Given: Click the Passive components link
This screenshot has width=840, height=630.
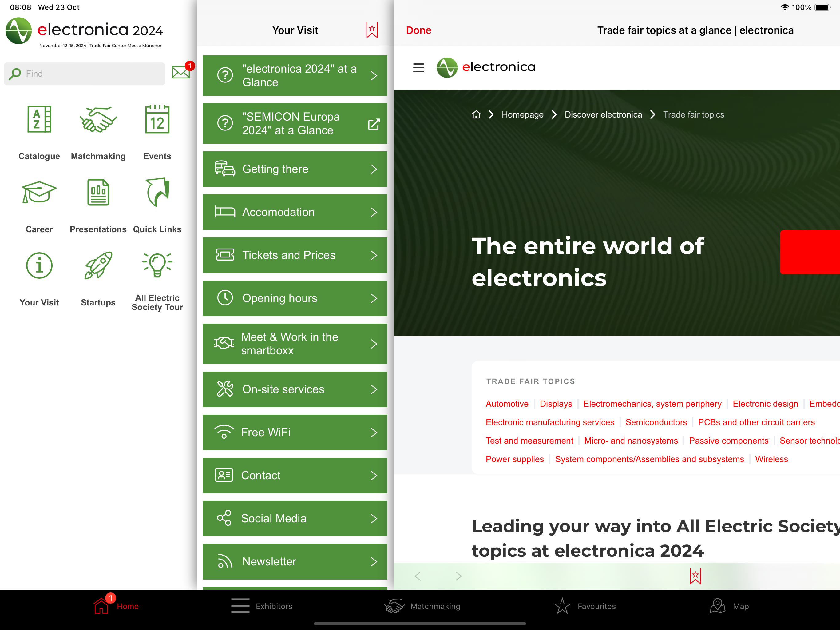Looking at the screenshot, I should (x=728, y=441).
